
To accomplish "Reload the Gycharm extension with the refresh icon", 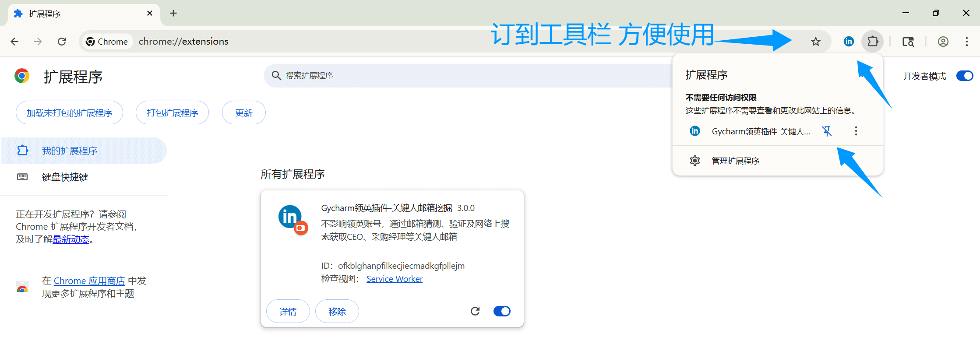I will pyautogui.click(x=475, y=311).
